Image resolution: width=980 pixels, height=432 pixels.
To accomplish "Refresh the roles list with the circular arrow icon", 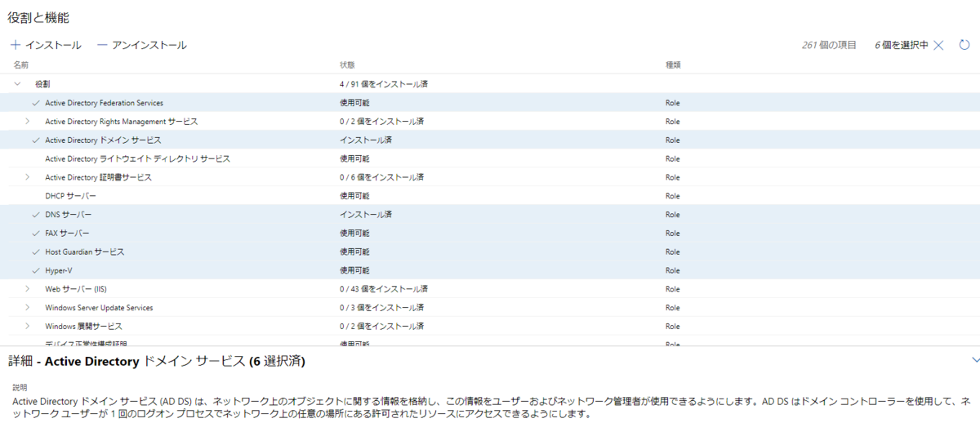I will (964, 45).
